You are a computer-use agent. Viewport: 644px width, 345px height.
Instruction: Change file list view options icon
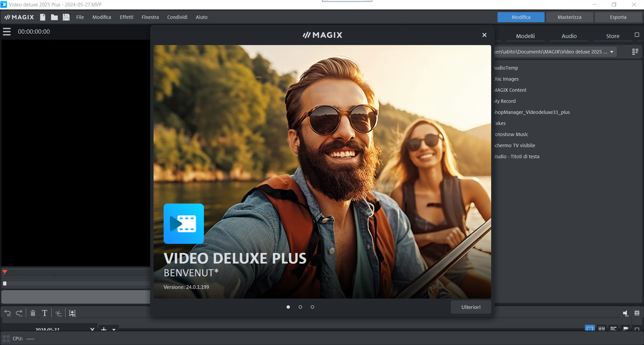635,52
